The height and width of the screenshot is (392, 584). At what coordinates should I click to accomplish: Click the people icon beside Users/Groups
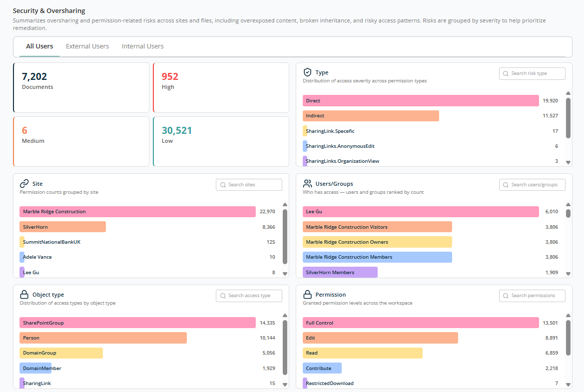coord(307,184)
